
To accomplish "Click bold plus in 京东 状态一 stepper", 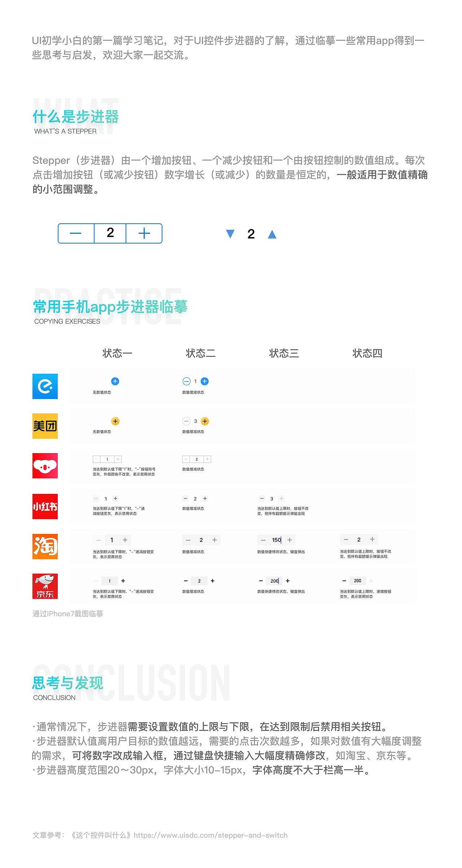I will [123, 581].
